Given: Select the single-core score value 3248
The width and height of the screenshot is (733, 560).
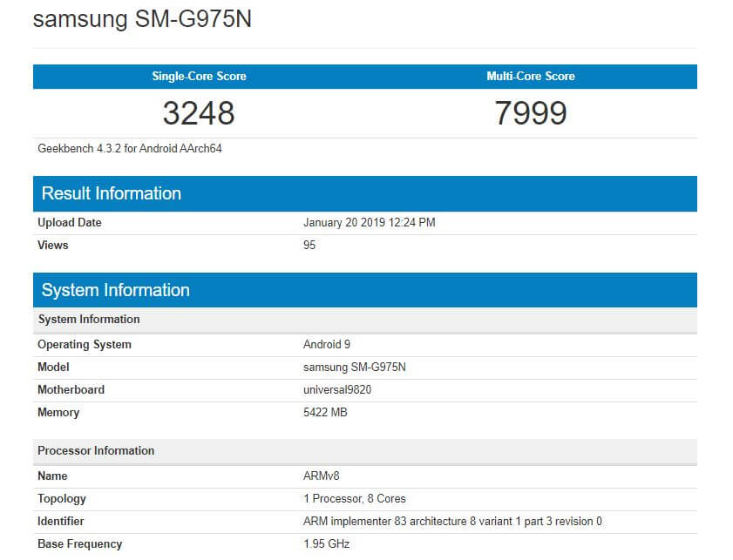Looking at the screenshot, I should pyautogui.click(x=199, y=113).
